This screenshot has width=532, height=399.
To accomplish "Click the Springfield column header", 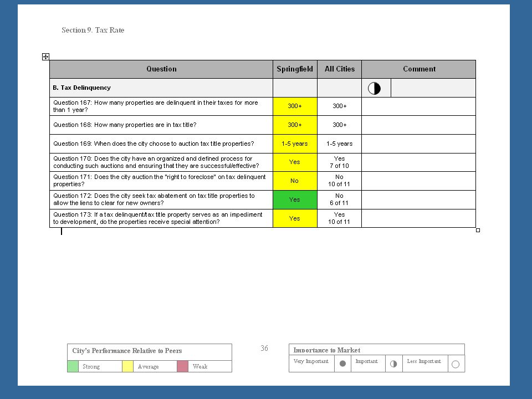I will coord(295,69).
